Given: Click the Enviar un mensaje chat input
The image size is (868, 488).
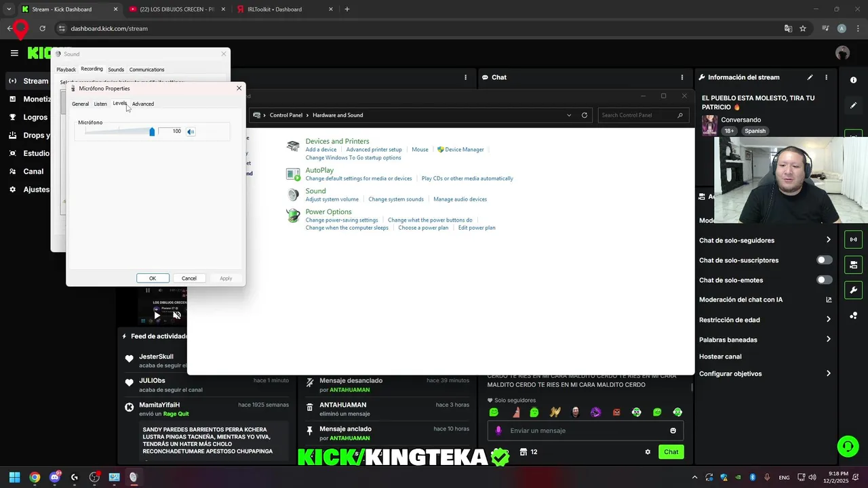Looking at the screenshot, I should [x=585, y=430].
